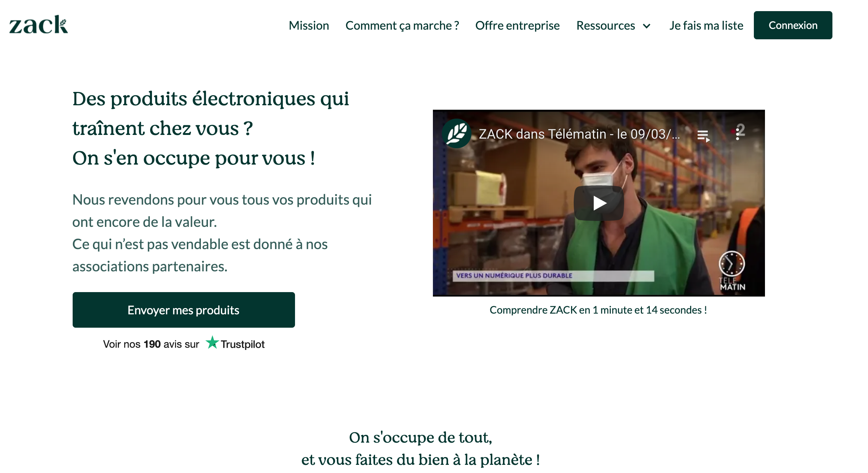Viewport: 868px width, 473px height.
Task: Open Voir nos 190 avis link
Action: pyautogui.click(x=151, y=344)
